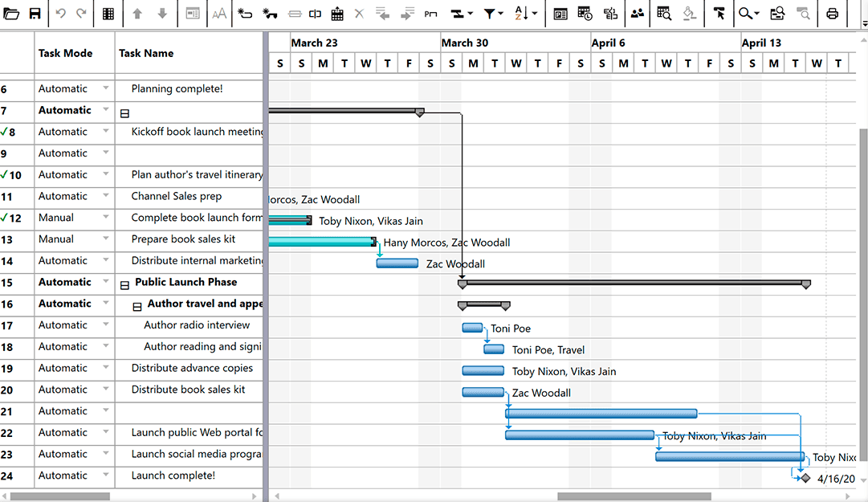Click the split task icon

[315, 14]
